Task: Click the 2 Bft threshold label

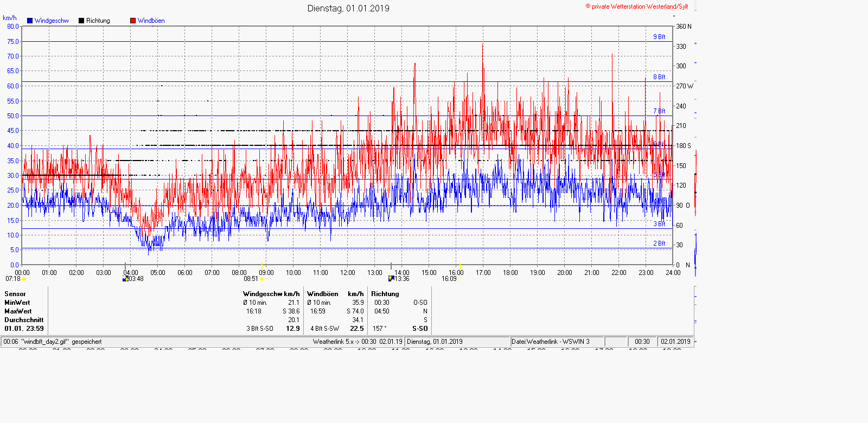Action: [x=659, y=243]
